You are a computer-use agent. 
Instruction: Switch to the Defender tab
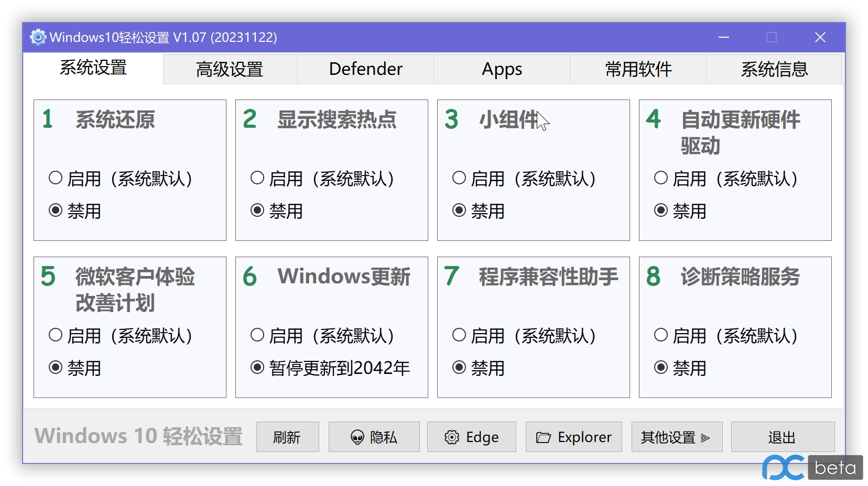[365, 69]
